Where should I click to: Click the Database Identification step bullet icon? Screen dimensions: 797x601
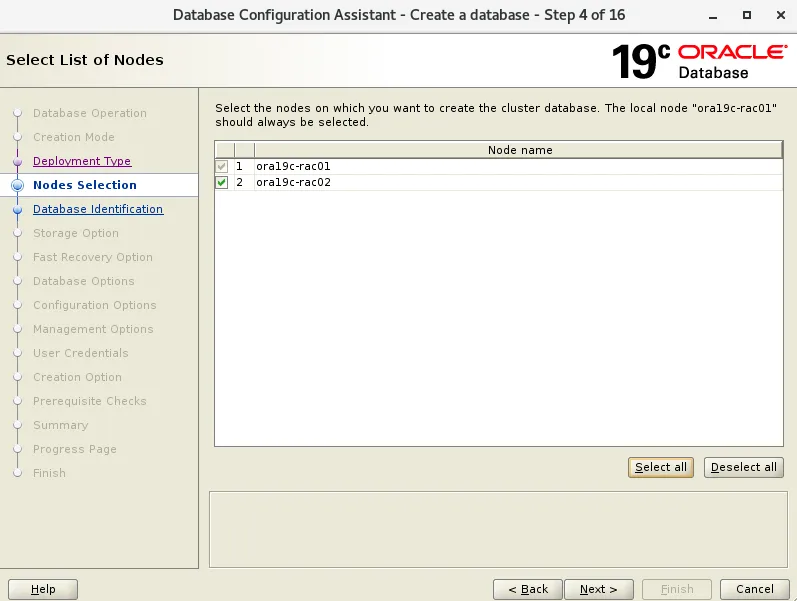pos(17,209)
